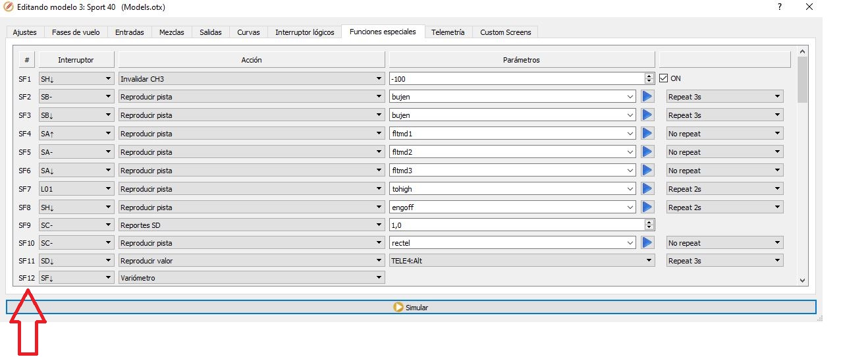868x357 pixels.
Task: Play the SF5 fltmd2 sound preview
Action: point(647,152)
